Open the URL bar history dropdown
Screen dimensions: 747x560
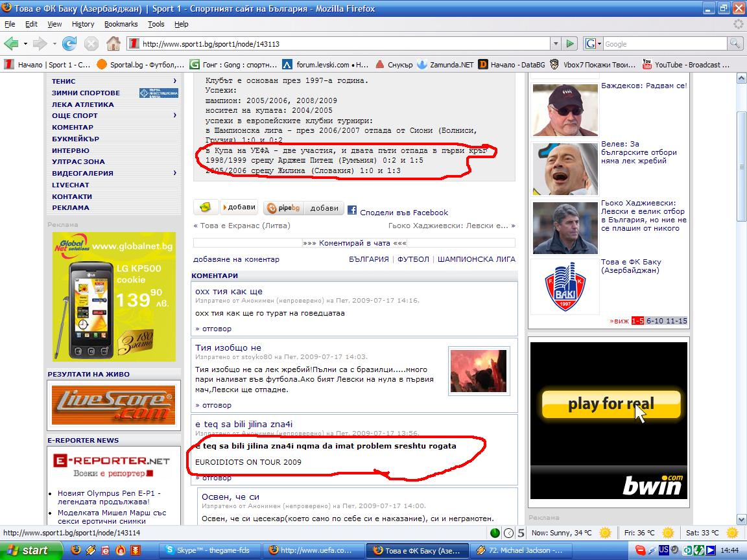tap(555, 44)
